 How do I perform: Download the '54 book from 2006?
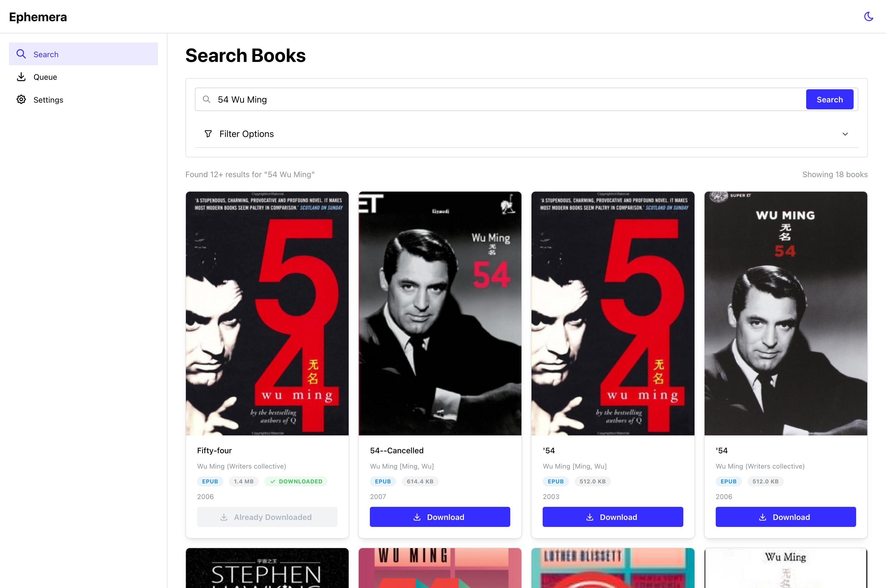[786, 517]
